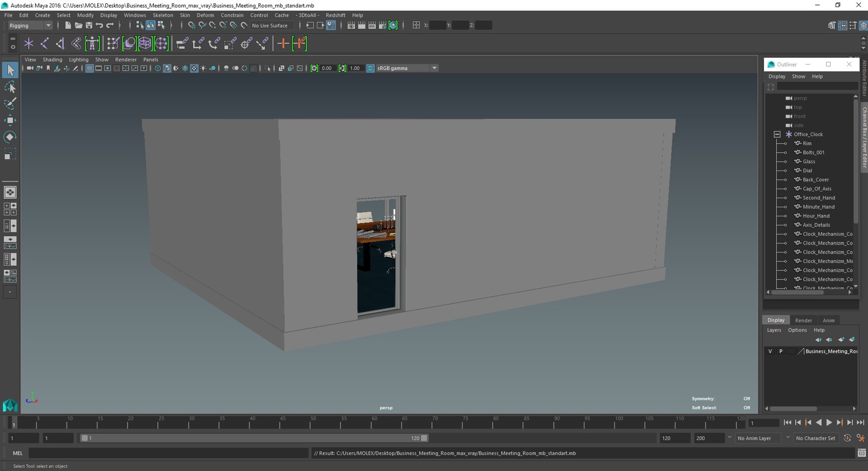
Task: Select the Rotate tool in toolbox
Action: (x=10, y=137)
